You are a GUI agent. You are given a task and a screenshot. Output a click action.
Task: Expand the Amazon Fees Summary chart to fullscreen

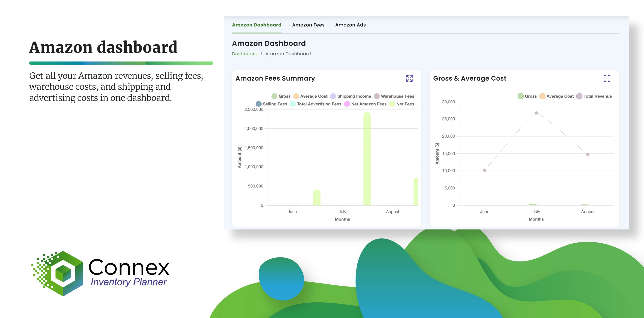(410, 79)
